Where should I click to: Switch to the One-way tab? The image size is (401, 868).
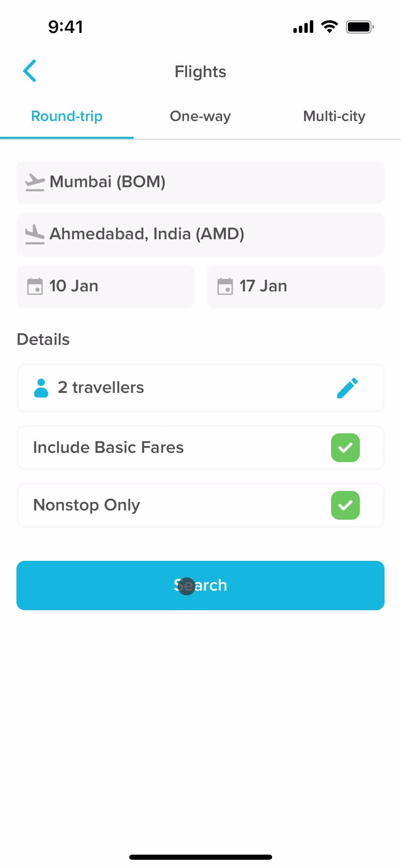tap(200, 116)
